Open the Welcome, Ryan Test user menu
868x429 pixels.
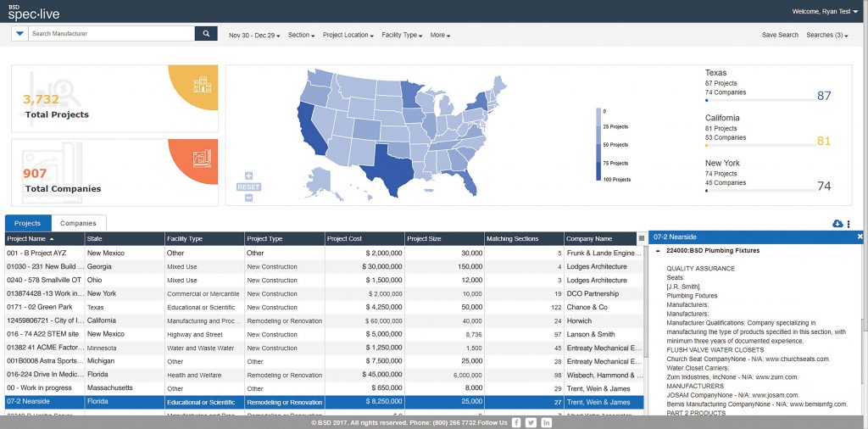tap(826, 11)
